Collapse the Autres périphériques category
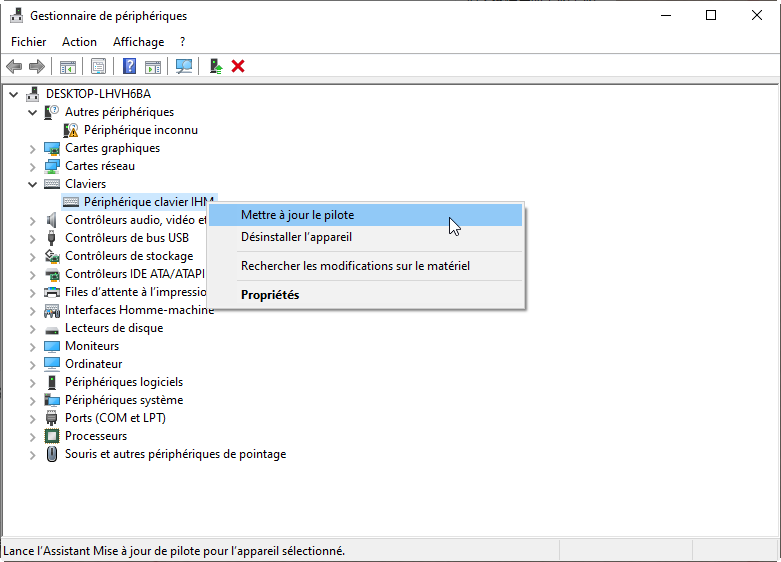 [x=32, y=112]
